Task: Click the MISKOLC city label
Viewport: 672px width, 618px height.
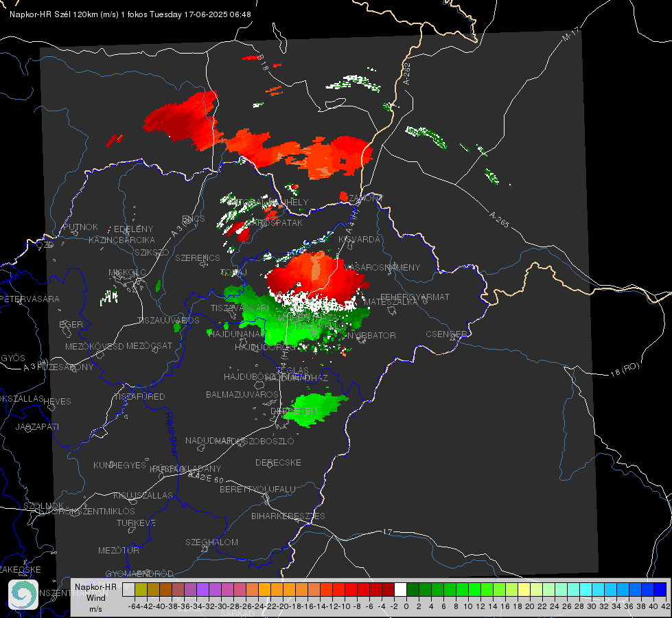Action: tap(127, 273)
